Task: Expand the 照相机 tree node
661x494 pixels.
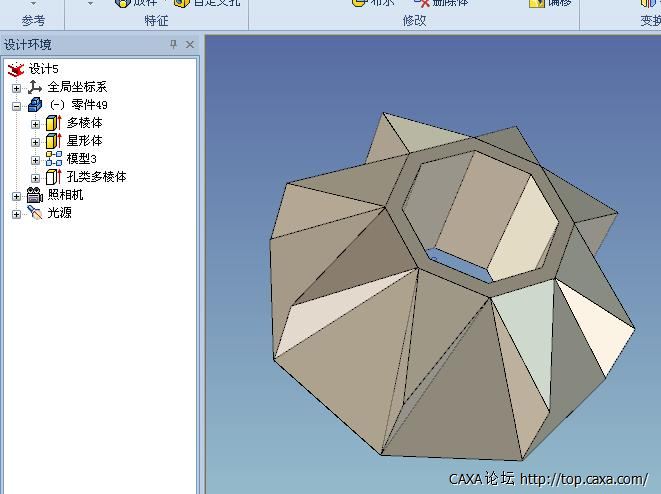Action: pos(16,196)
